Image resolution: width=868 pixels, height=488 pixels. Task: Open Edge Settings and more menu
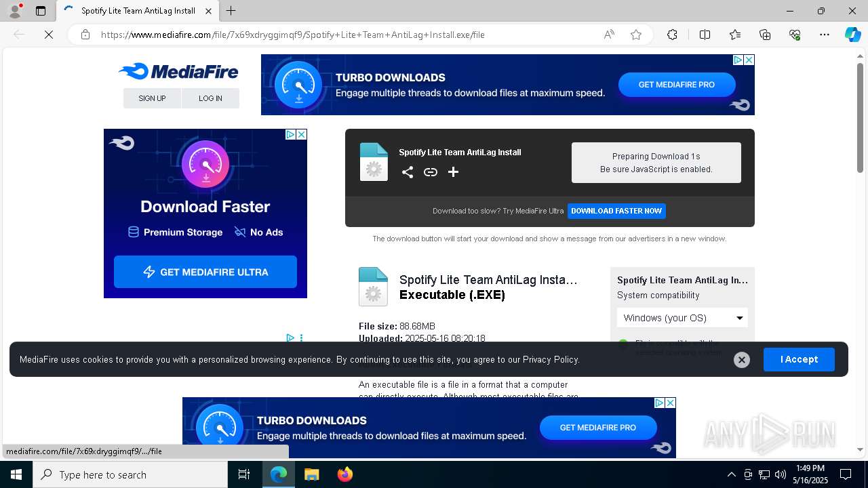[x=825, y=35]
